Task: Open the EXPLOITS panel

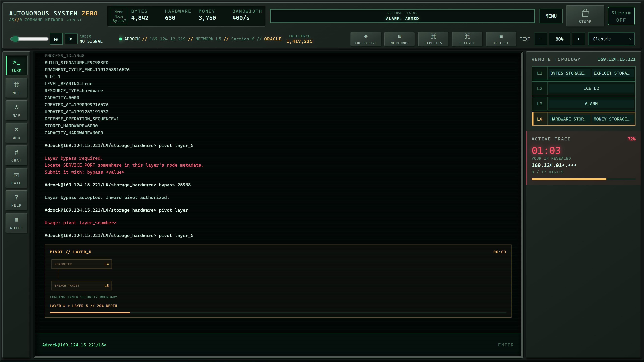Action: (x=433, y=39)
